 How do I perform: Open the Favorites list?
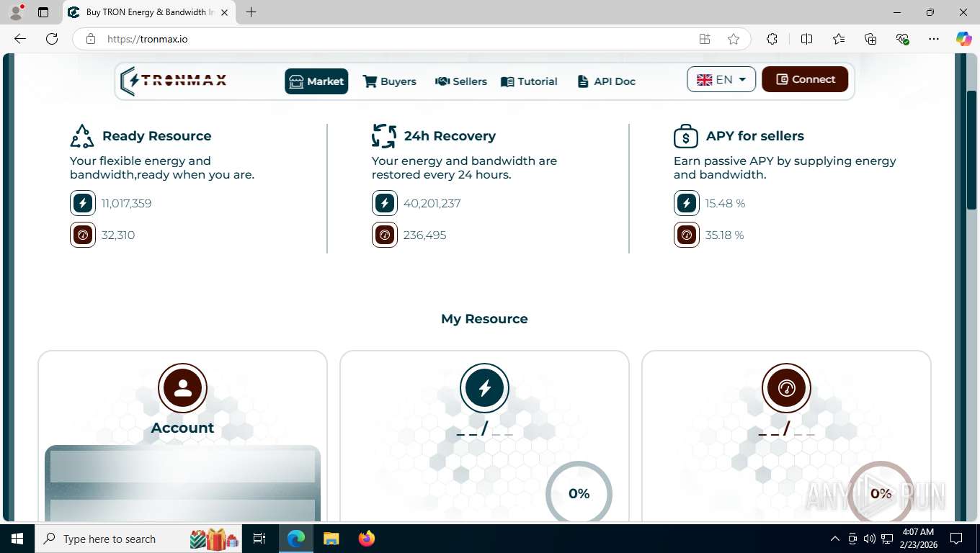coord(839,39)
